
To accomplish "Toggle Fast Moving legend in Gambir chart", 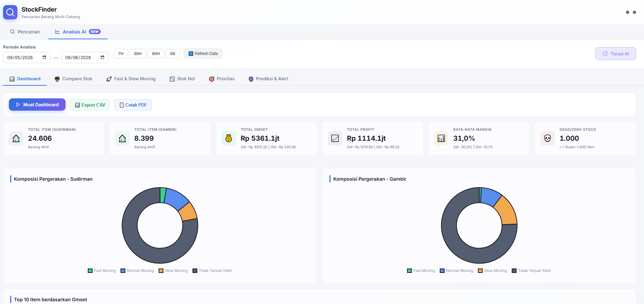I will 421,271.
